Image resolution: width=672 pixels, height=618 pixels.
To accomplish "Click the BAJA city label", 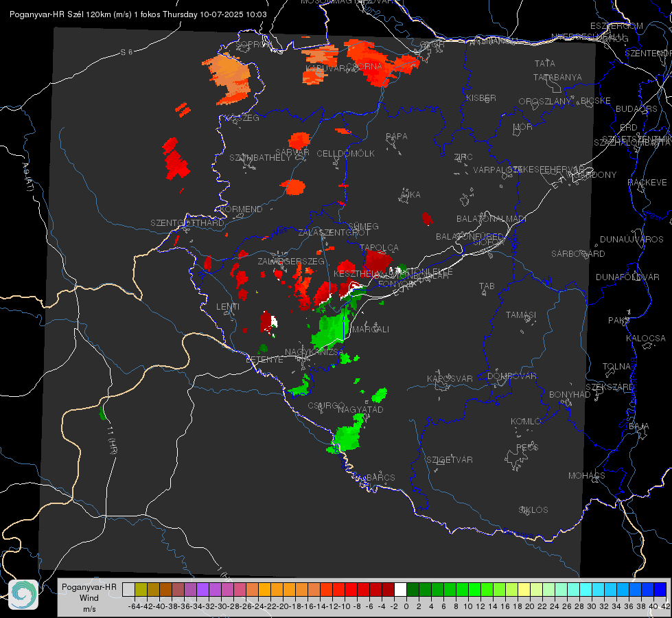I will (639, 426).
